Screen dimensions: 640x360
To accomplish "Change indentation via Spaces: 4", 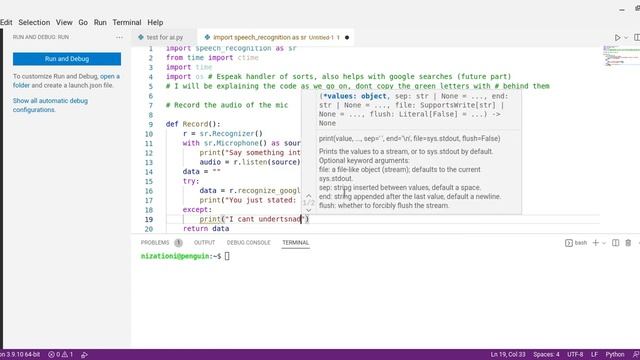I will point(546,354).
